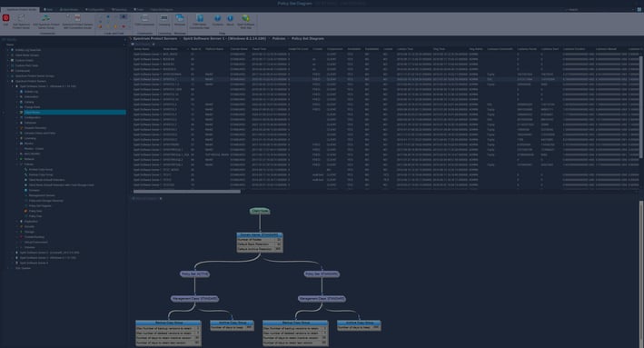Select Management Class node under Policy Set ACTIVE
This screenshot has height=348, width=644.
click(194, 299)
